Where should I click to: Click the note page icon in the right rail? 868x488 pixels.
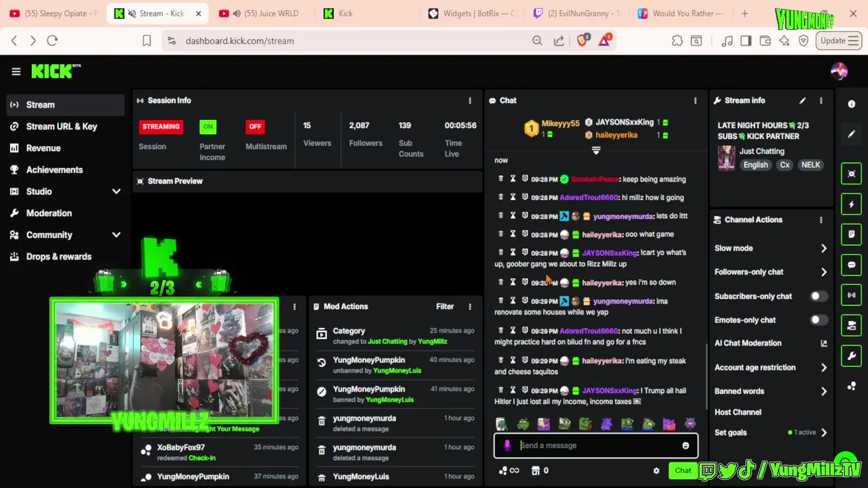pyautogui.click(x=852, y=235)
